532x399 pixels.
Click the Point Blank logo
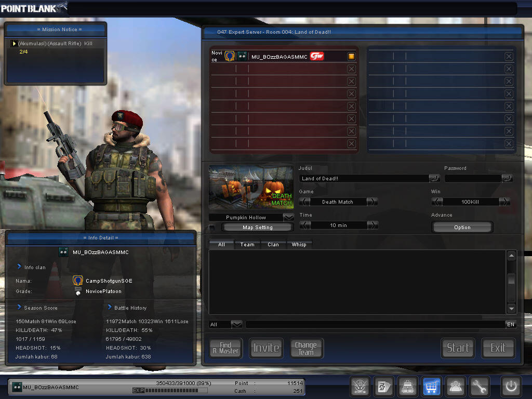click(x=34, y=8)
